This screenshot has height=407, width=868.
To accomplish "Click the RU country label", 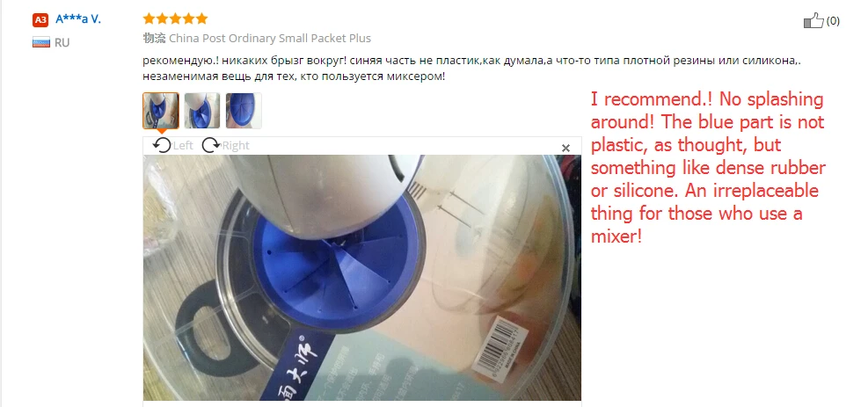I will (62, 42).
